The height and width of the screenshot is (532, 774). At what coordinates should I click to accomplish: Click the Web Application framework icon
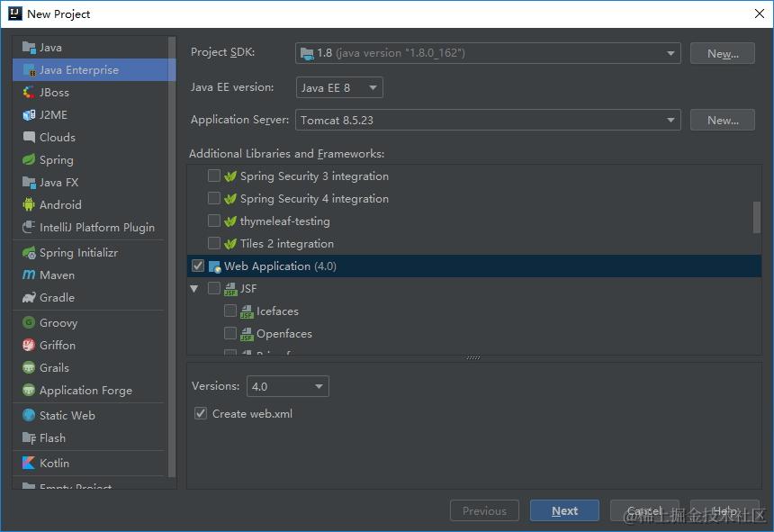214,266
